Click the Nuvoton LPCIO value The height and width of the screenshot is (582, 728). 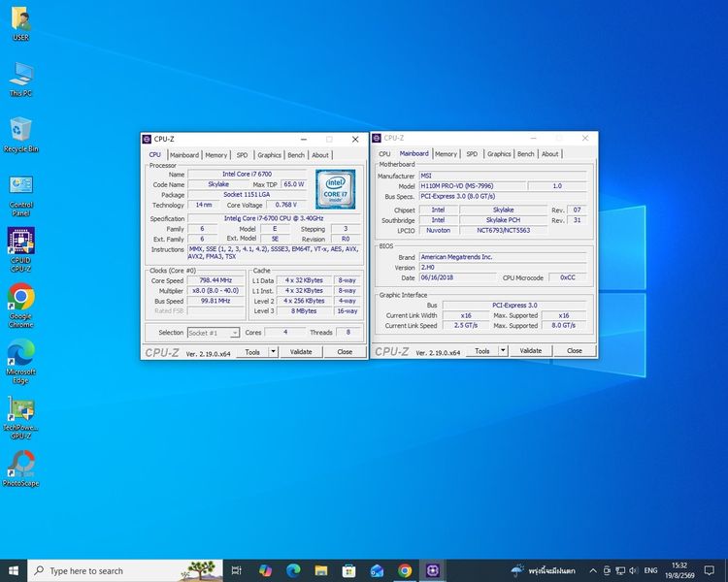(x=438, y=230)
